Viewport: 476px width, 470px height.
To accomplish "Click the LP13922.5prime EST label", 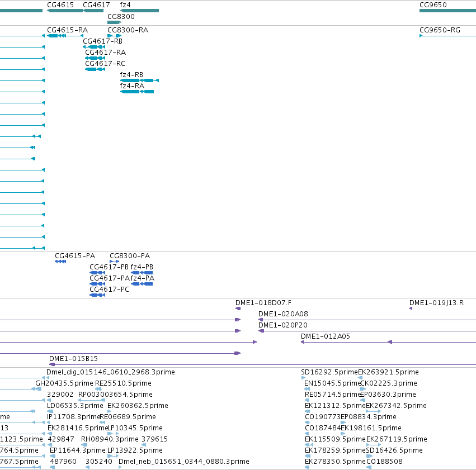I will click(x=135, y=451).
